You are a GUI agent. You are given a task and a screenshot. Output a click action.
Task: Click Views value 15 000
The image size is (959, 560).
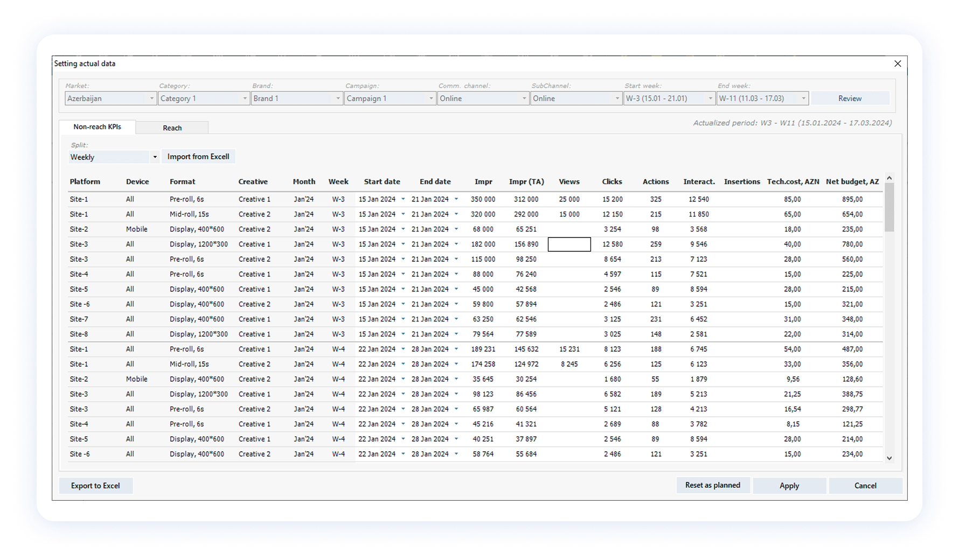(x=569, y=214)
